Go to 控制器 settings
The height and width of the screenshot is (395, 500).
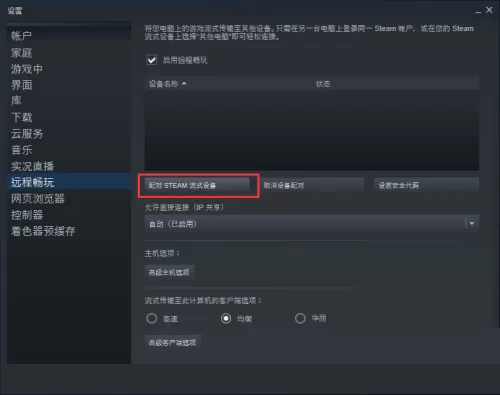coord(68,215)
